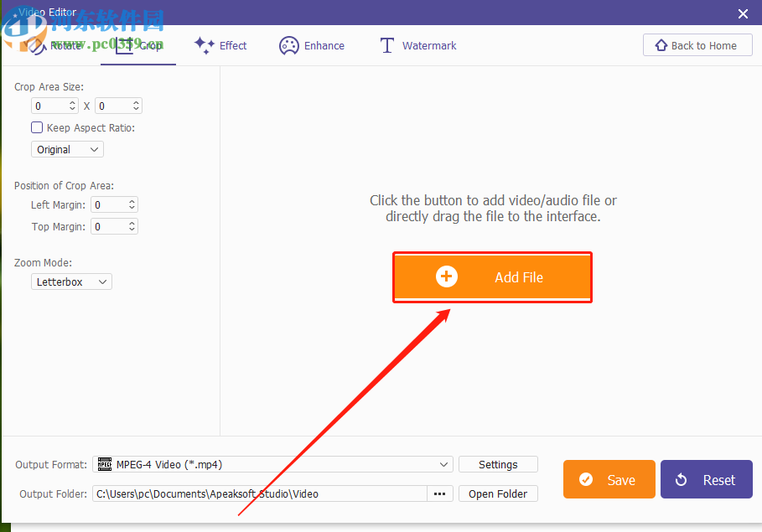Open the Output Format dropdown
The width and height of the screenshot is (762, 532).
click(x=272, y=464)
